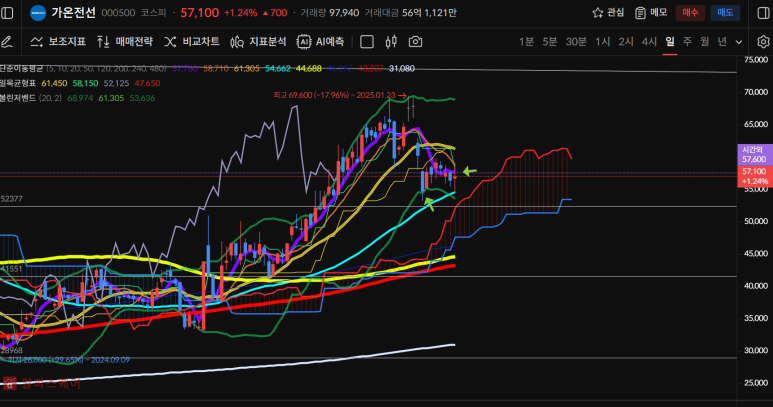
Task: Click the blue 매도 sell button
Action: (x=725, y=13)
